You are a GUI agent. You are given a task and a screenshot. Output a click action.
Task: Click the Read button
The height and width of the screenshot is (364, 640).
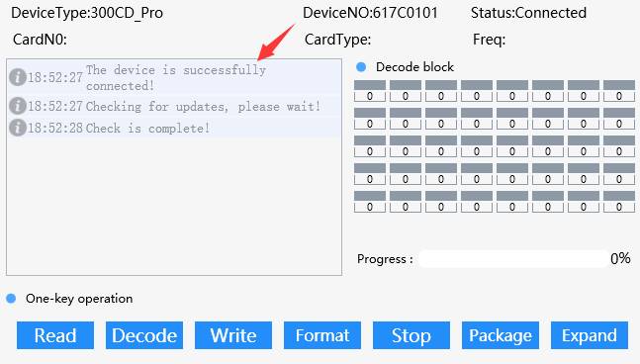(55, 335)
